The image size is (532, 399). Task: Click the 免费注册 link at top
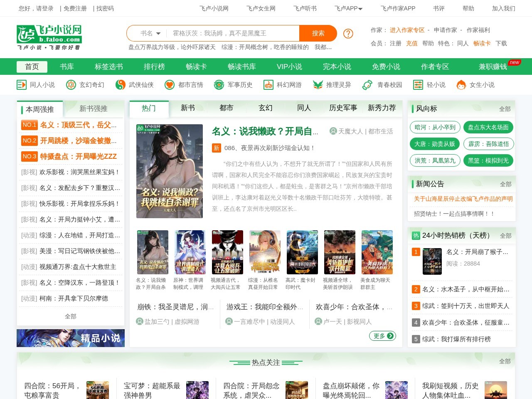pyautogui.click(x=75, y=8)
